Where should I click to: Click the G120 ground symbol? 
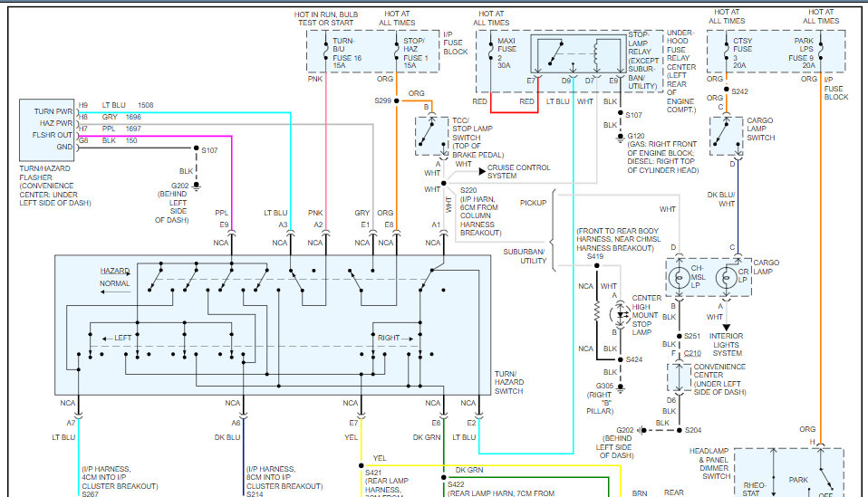620,138
